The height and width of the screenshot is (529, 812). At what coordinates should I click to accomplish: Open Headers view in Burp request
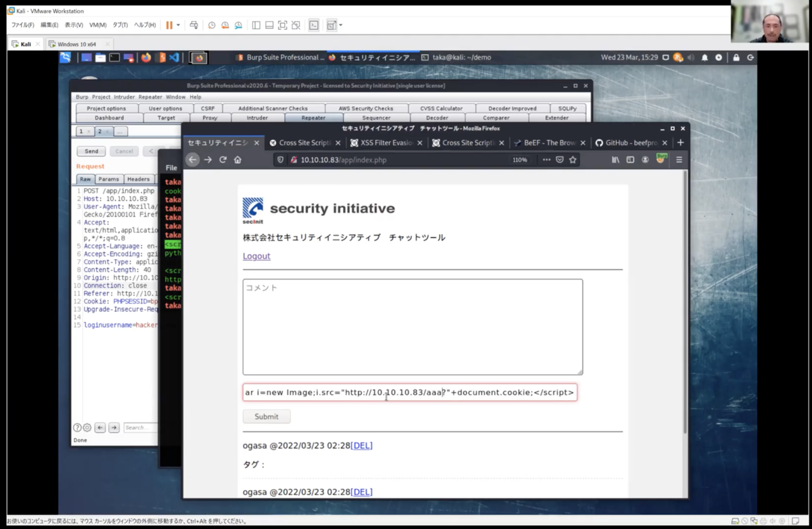(138, 179)
